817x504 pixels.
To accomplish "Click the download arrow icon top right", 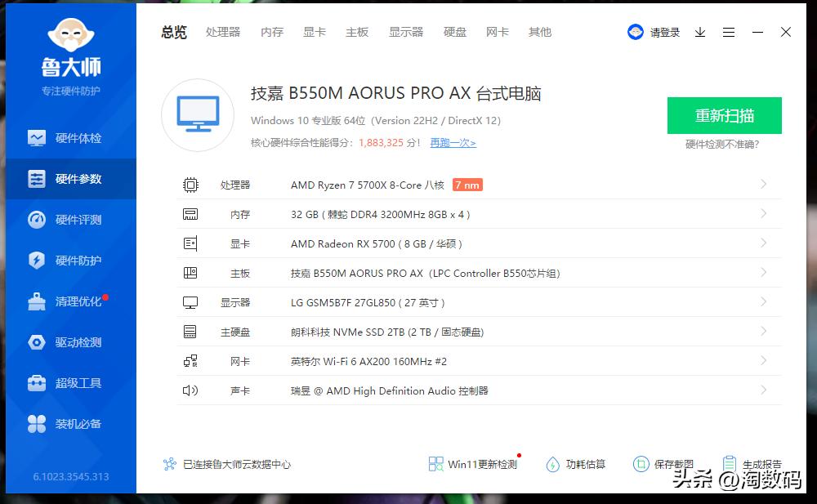I will [699, 32].
